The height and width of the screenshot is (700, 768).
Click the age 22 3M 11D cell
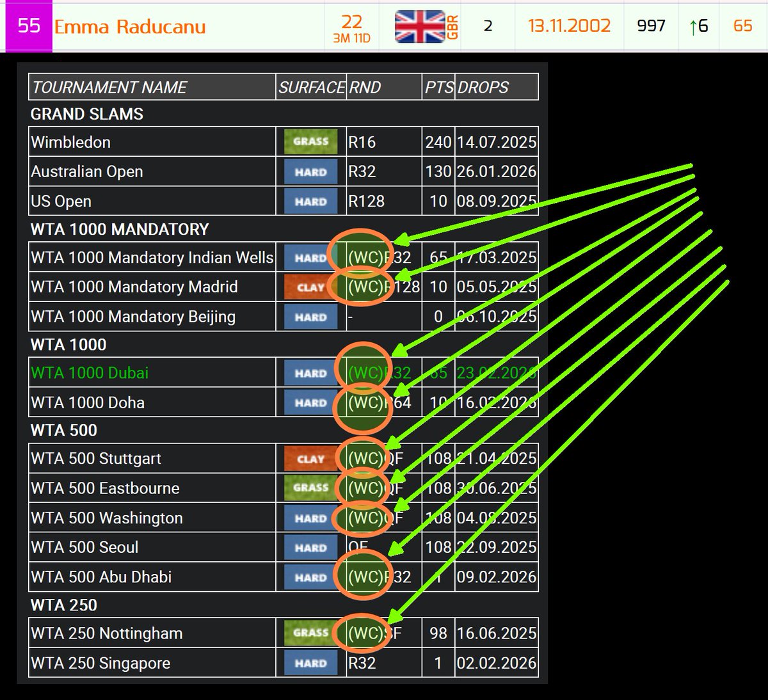coord(351,28)
